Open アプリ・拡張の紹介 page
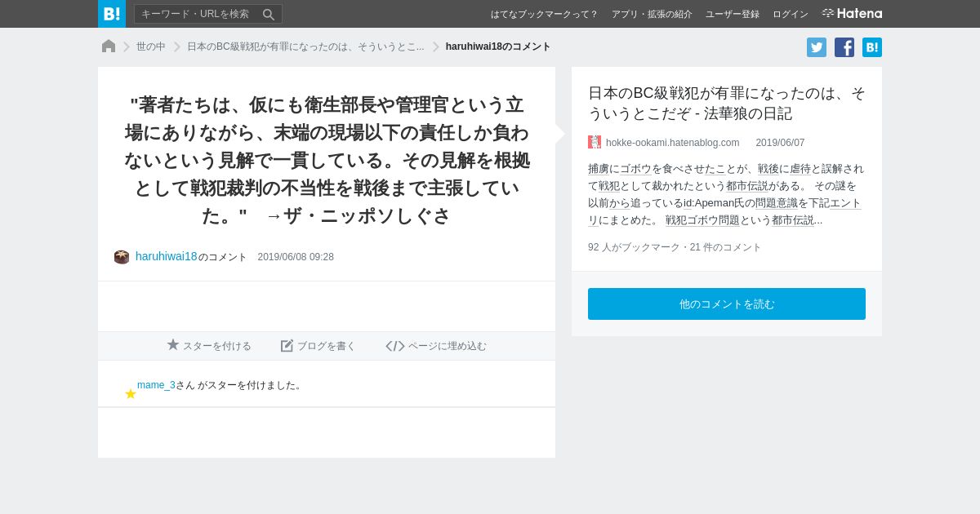980x514 pixels. (652, 14)
